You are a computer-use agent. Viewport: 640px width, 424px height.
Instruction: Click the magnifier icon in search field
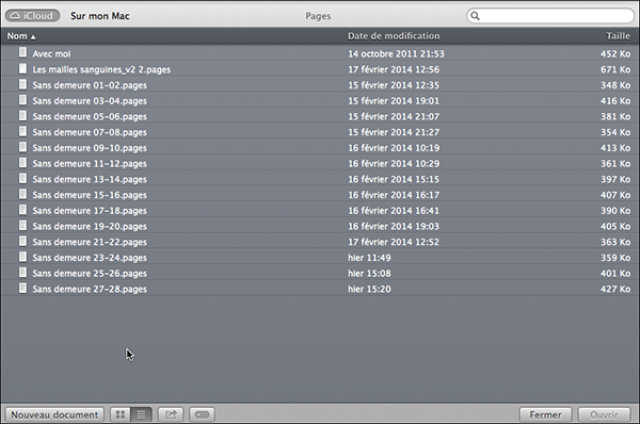point(476,17)
